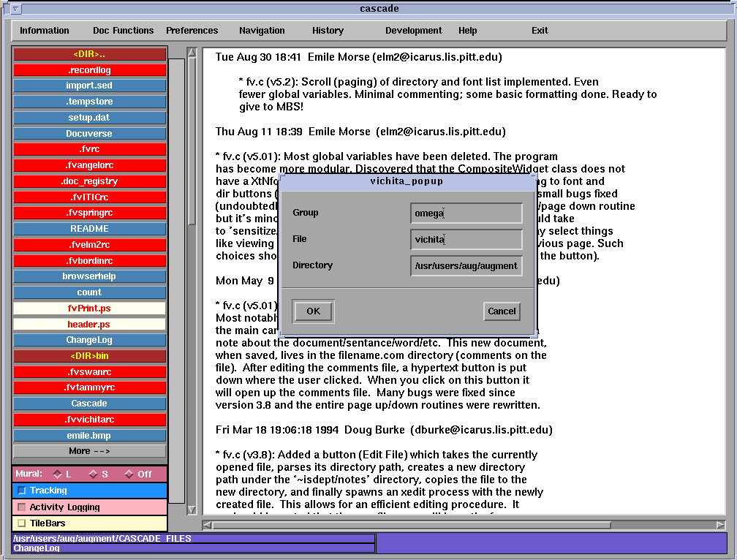Open the <DIR>bin directory entry
Screen dimensions: 737x560
click(89, 356)
